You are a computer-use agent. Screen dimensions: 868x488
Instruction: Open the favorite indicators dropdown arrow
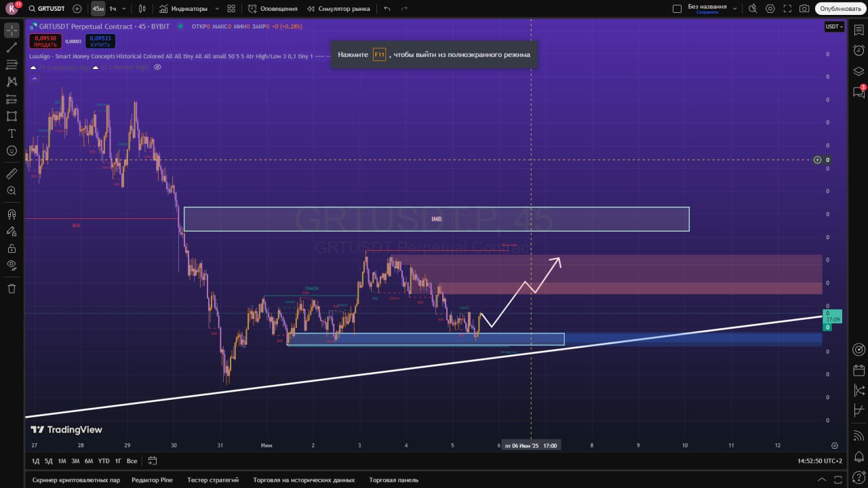coord(216,9)
